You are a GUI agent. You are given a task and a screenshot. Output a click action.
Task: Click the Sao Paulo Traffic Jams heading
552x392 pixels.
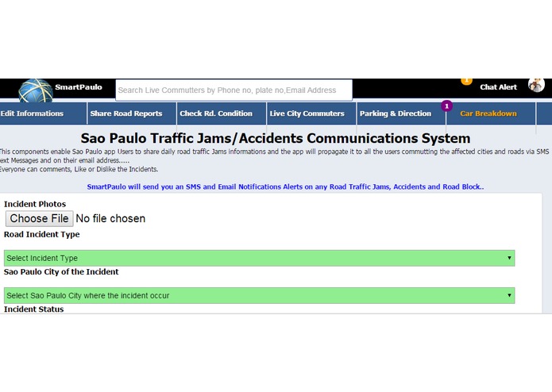pos(276,138)
